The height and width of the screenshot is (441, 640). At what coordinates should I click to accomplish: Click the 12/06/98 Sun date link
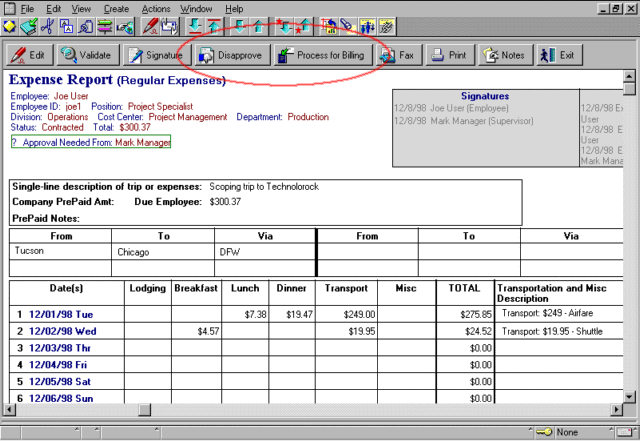pyautogui.click(x=61, y=398)
